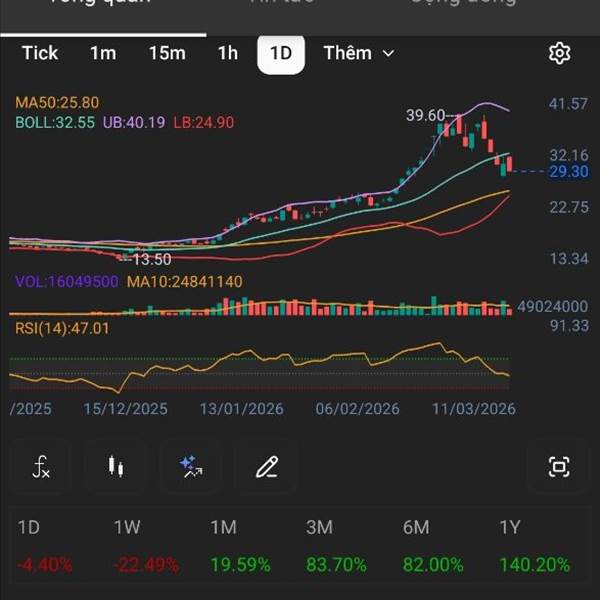Click the MA50:25.80 indicator label
600x600 pixels.
(57, 103)
